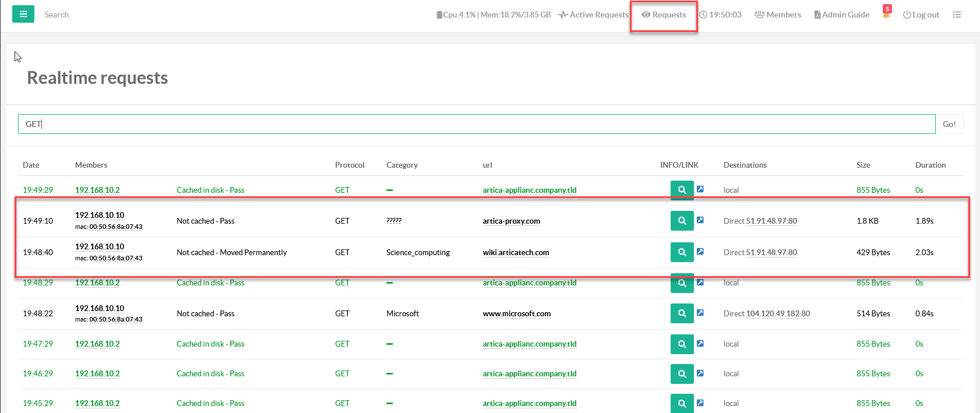Click destination 104.120.49.182:80 link

(x=778, y=313)
